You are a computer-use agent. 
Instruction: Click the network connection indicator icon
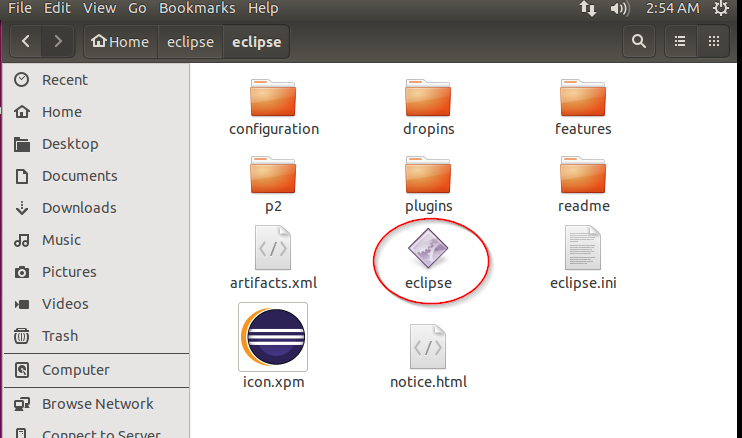coord(588,9)
